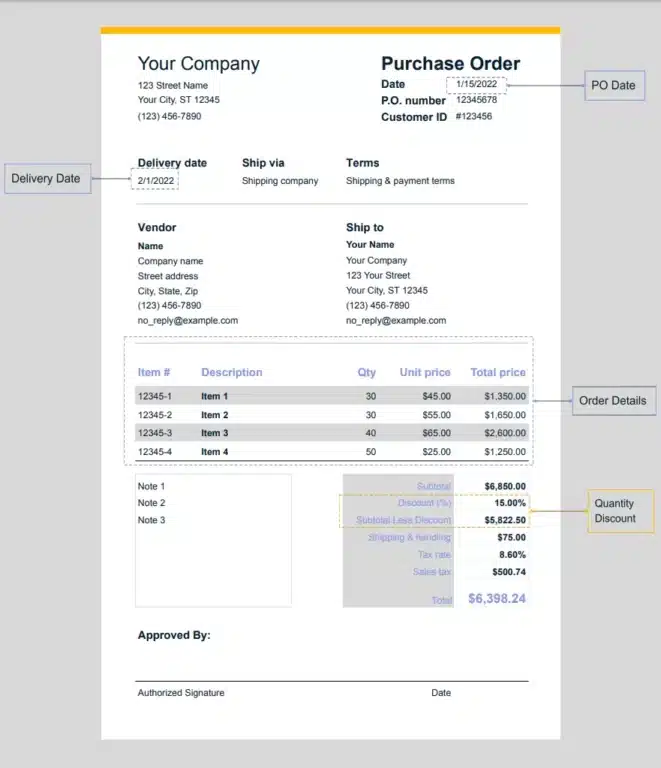The image size is (661, 768).
Task: Select the 2/1/2022 delivery date field
Action: 156,181
